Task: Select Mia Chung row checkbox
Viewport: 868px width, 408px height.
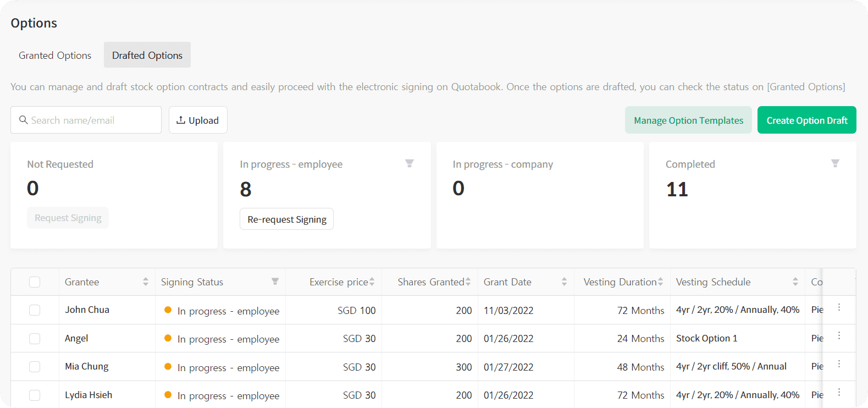Action: [x=35, y=367]
